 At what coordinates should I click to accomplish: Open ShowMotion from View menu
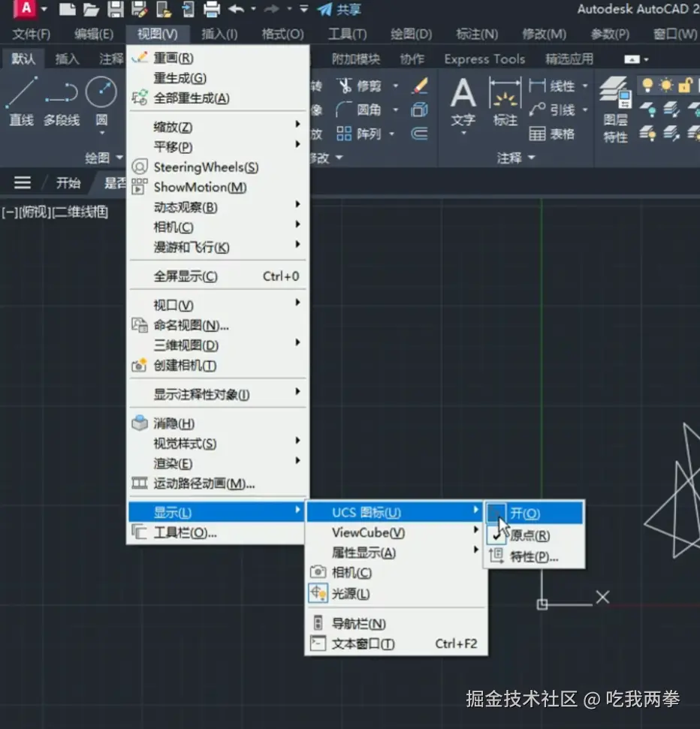217,187
